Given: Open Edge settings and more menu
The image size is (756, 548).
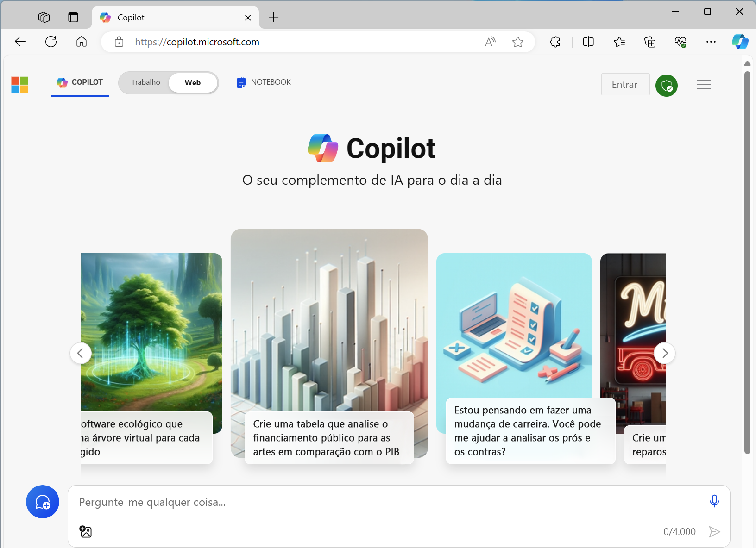Looking at the screenshot, I should pos(711,42).
